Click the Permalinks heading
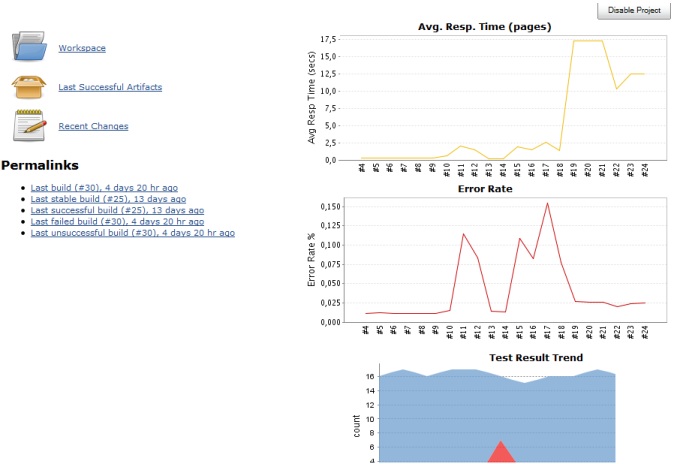Screen dimensions: 677x464 click(40, 165)
